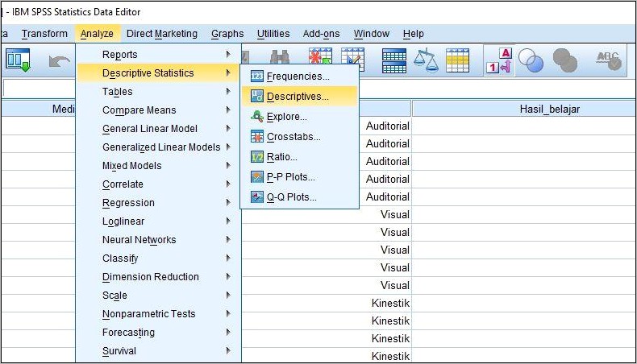Click the Weight Cases scales icon
The image size is (637, 364).
pos(426,60)
